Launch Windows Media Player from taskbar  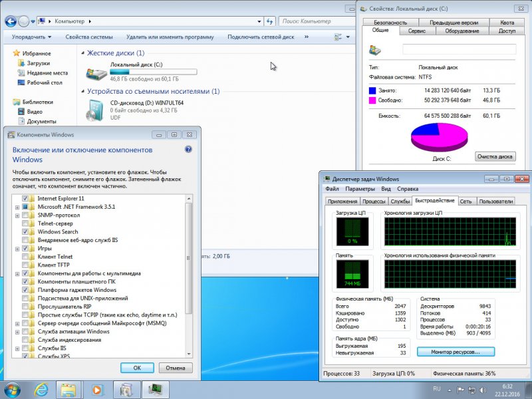click(x=97, y=390)
